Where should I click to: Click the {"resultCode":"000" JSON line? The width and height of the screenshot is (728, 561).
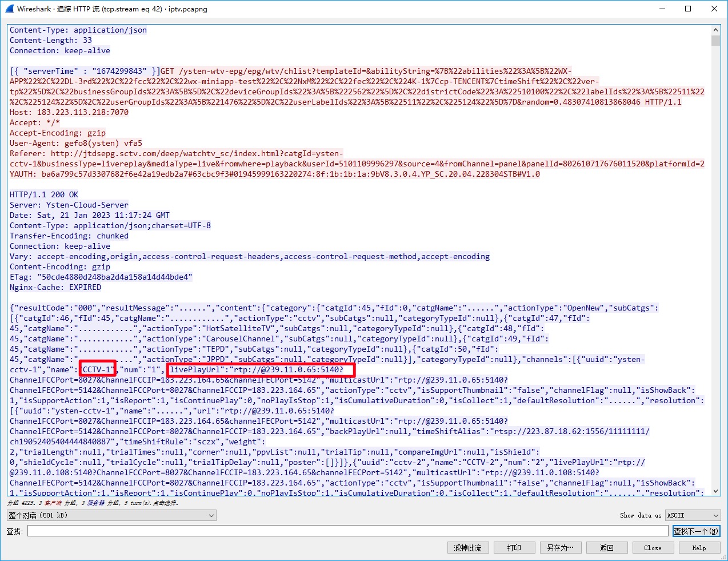tap(334, 308)
